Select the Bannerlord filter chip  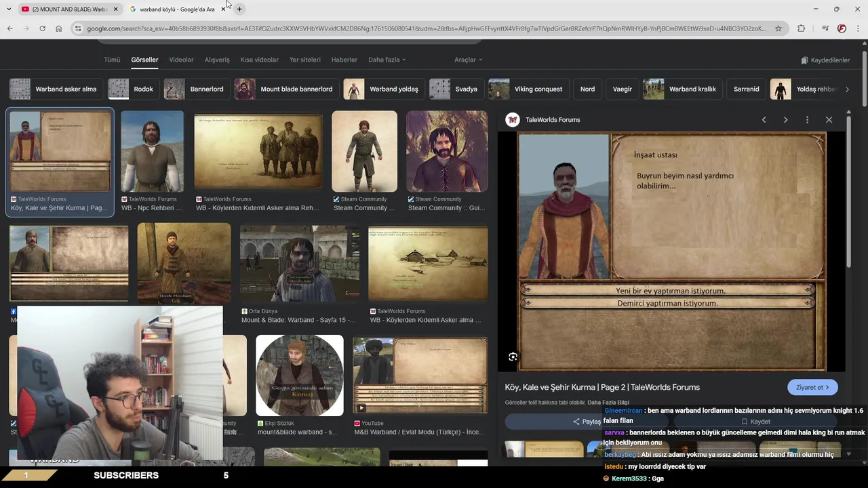point(196,89)
